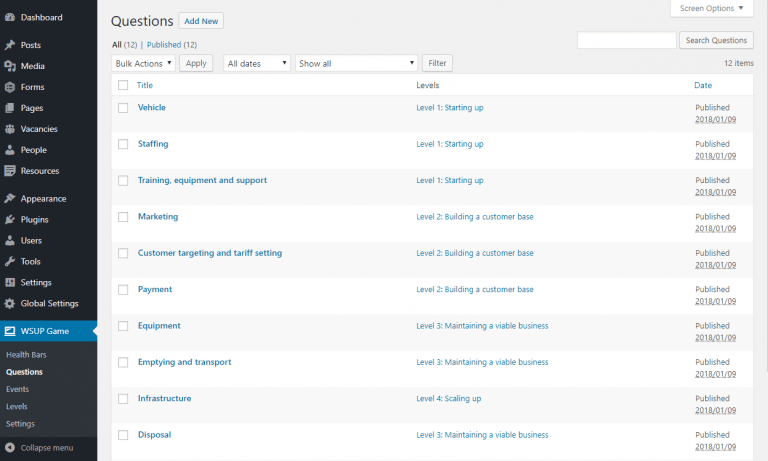Click the Settings sliders icon

click(x=10, y=283)
